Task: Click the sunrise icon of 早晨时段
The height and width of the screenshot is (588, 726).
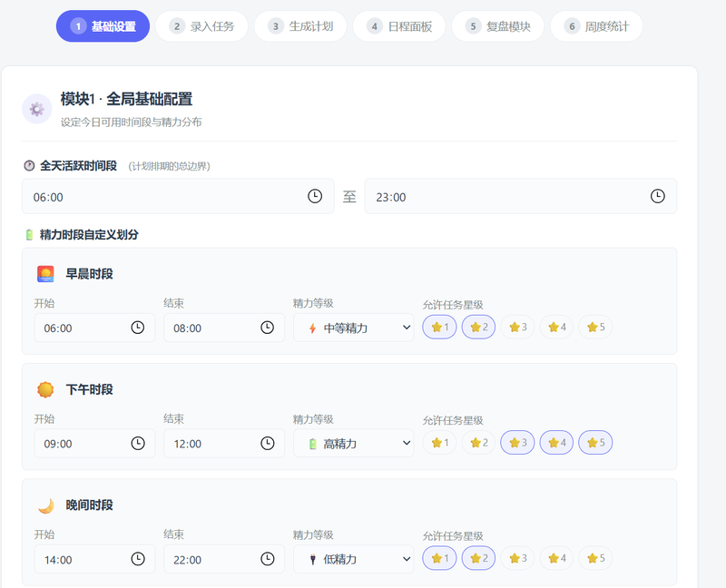Action: click(45, 274)
